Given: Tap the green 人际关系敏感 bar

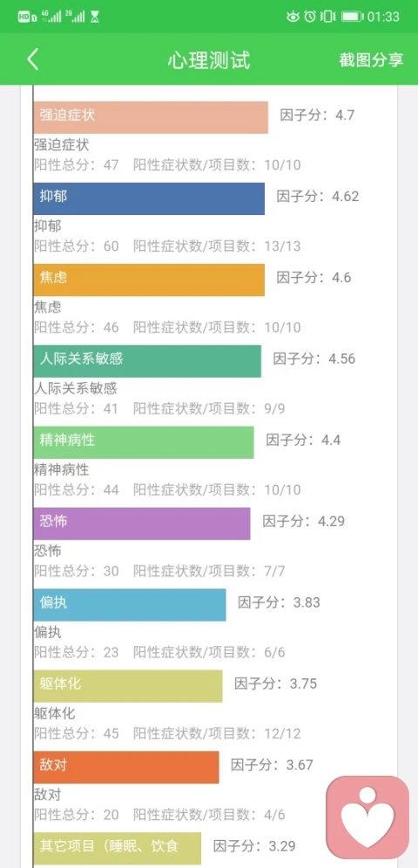Looking at the screenshot, I should (147, 361).
